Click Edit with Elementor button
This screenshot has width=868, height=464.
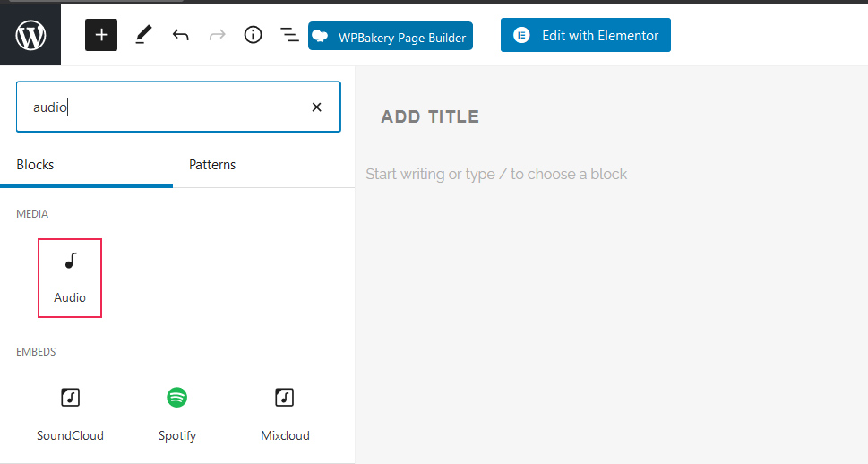585,36
